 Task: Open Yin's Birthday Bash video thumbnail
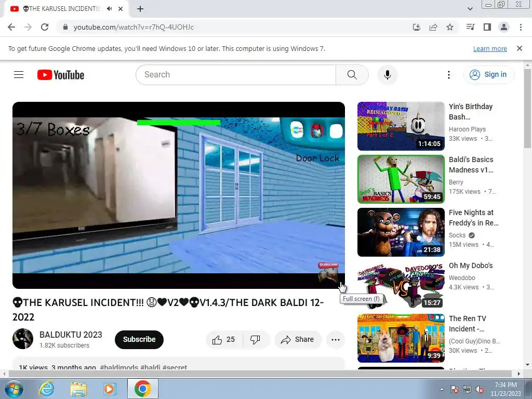[x=401, y=126]
